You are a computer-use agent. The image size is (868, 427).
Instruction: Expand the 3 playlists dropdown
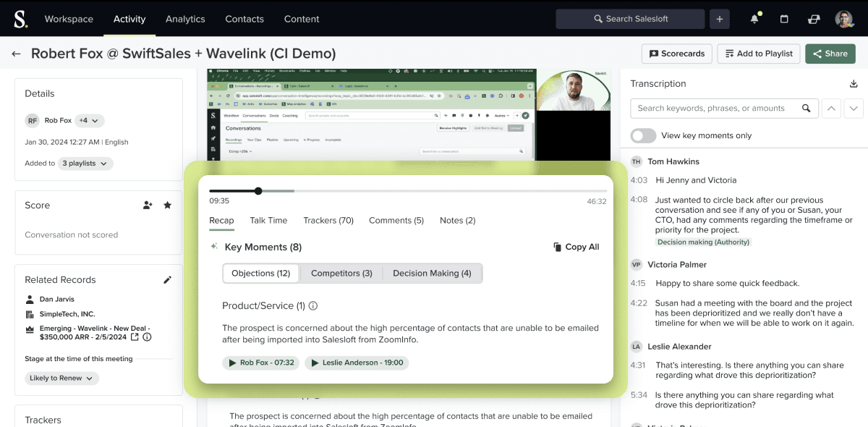(x=85, y=164)
